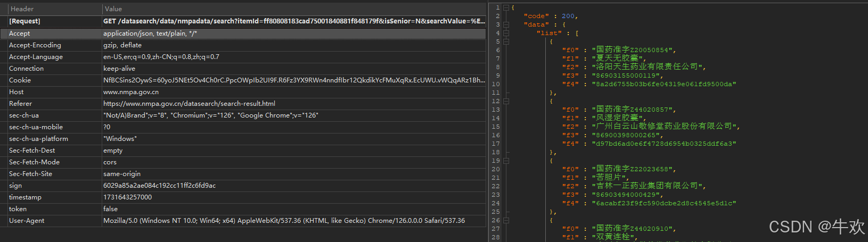This screenshot has width=868, height=242.
Task: Click the Mozilla/5.0 user agent string
Action: coord(284,221)
